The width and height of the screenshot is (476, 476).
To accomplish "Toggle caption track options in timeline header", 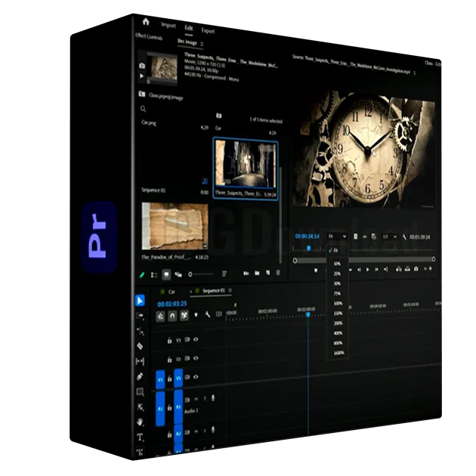I will 218,314.
